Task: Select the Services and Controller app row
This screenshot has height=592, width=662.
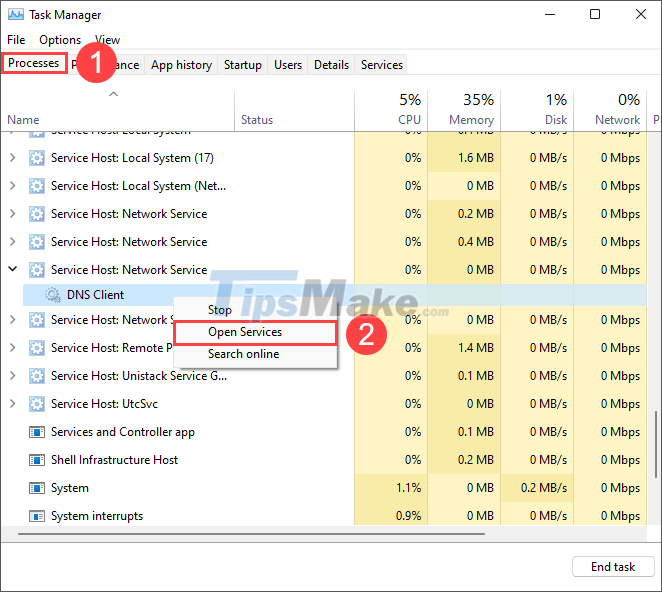Action: click(324, 432)
